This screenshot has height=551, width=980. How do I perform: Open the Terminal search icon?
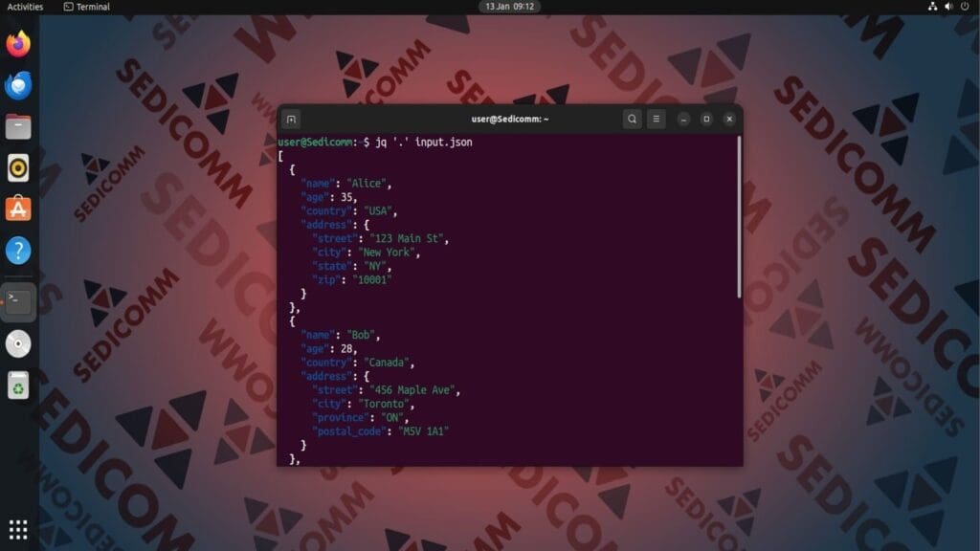(632, 119)
